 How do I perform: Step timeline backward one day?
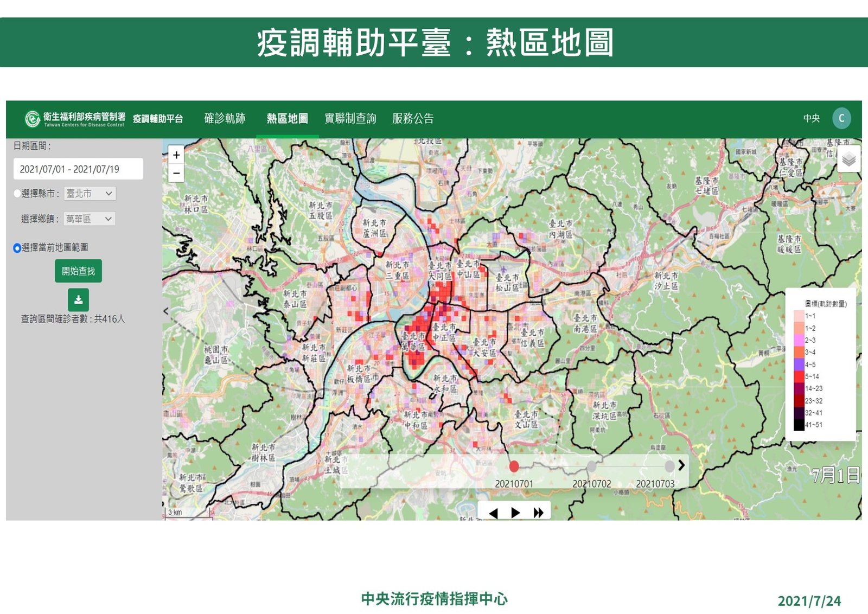[x=493, y=513]
